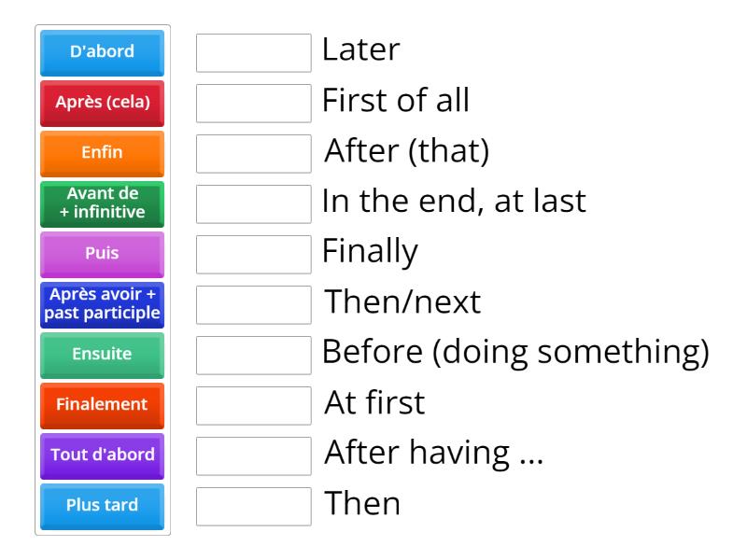This screenshot has width=747, height=560.
Task: Select the answer box next to Then/next
Action: 254,304
